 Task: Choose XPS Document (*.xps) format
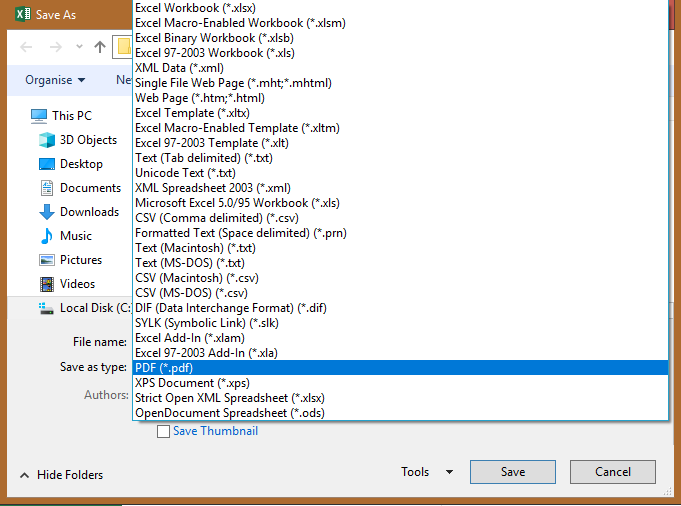pyautogui.click(x=400, y=383)
